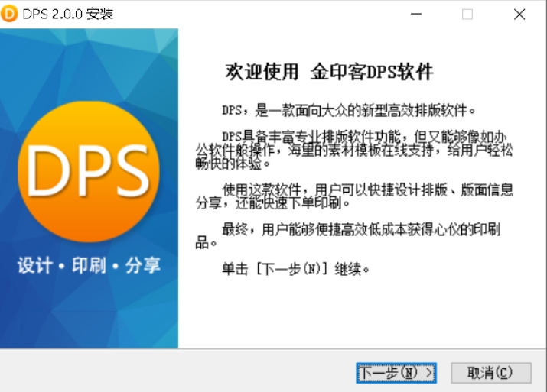Close the DPS 2.0.0 installer window
This screenshot has width=547, height=392.
coord(519,15)
